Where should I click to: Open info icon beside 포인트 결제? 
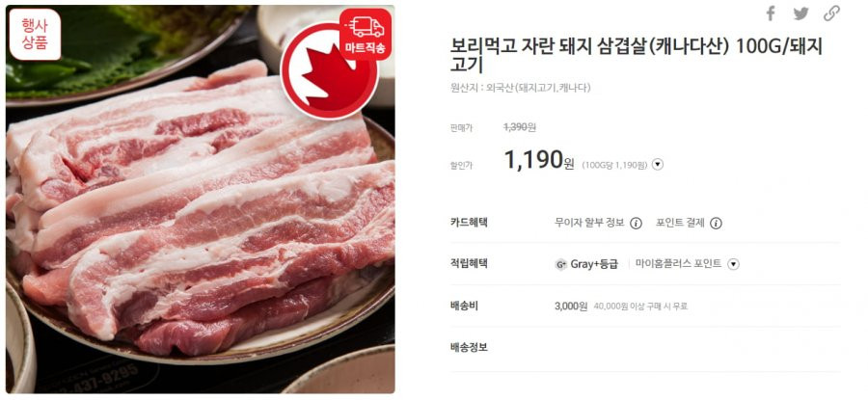(x=716, y=223)
